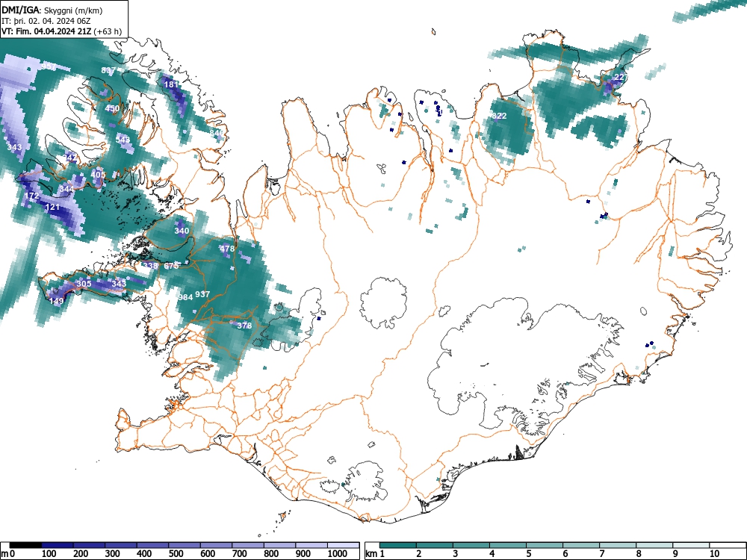Select the 342 value label
Screen dimensions: 747x560
point(70,157)
